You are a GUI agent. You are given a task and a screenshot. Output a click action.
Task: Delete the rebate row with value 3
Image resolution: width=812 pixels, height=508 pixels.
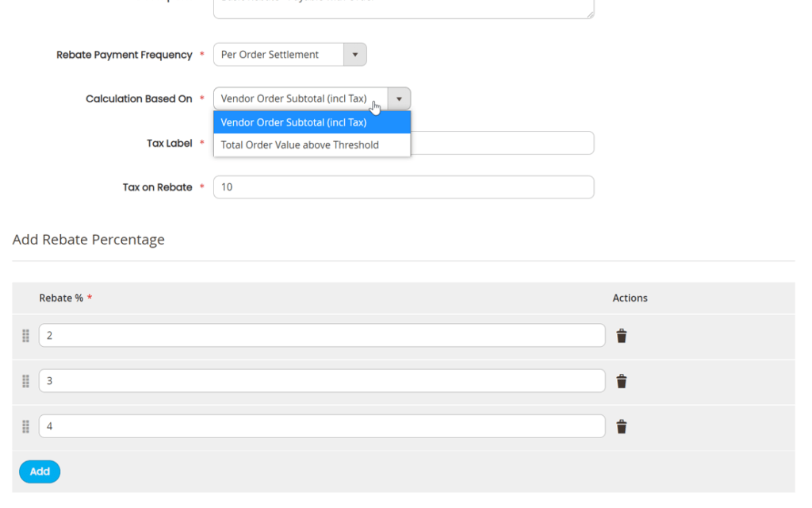click(x=622, y=381)
